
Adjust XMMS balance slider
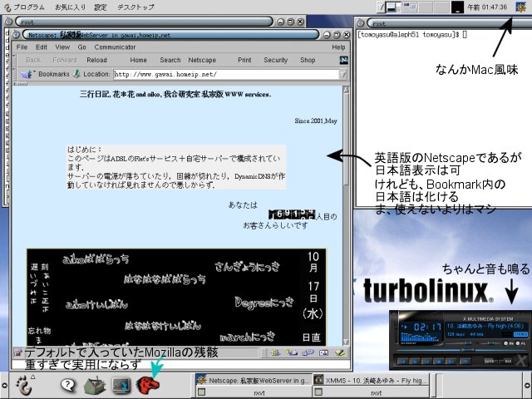coord(490,343)
